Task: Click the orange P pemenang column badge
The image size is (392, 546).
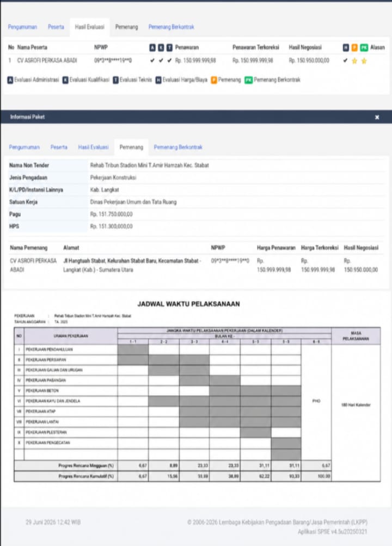Action: pyautogui.click(x=354, y=48)
